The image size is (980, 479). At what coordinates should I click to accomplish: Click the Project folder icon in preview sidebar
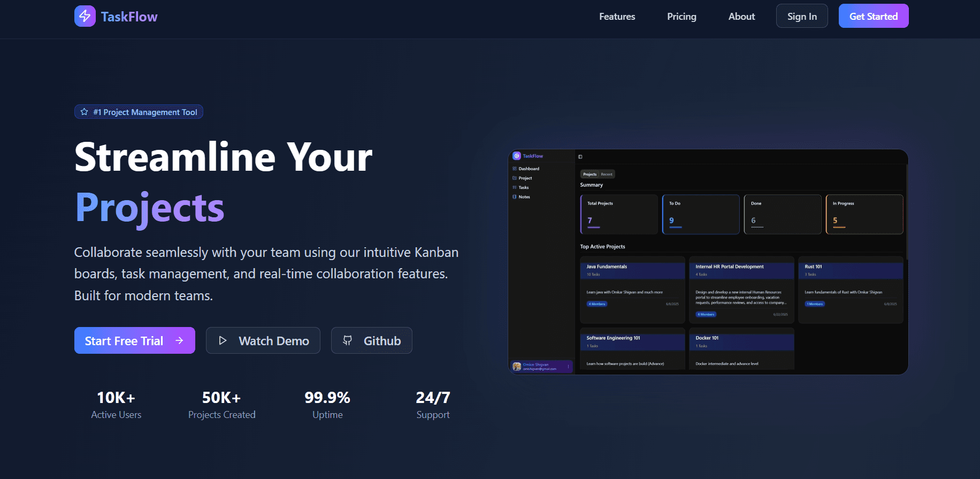coord(515,178)
